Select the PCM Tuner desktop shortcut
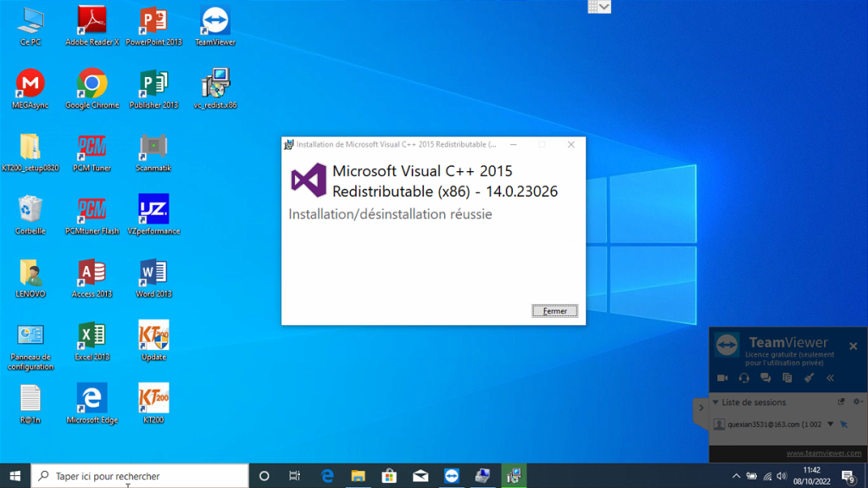868x488 pixels. (x=92, y=152)
